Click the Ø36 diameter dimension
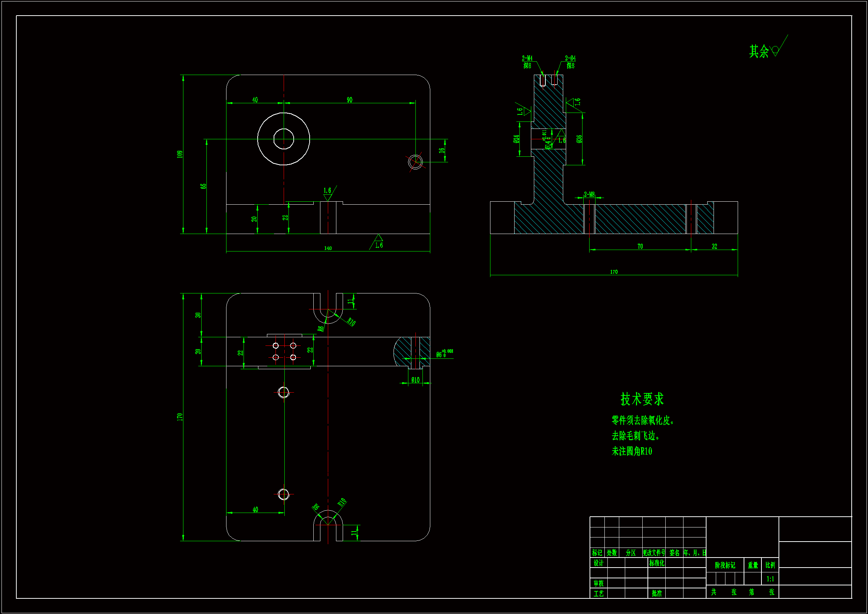This screenshot has height=614, width=868. click(x=579, y=139)
